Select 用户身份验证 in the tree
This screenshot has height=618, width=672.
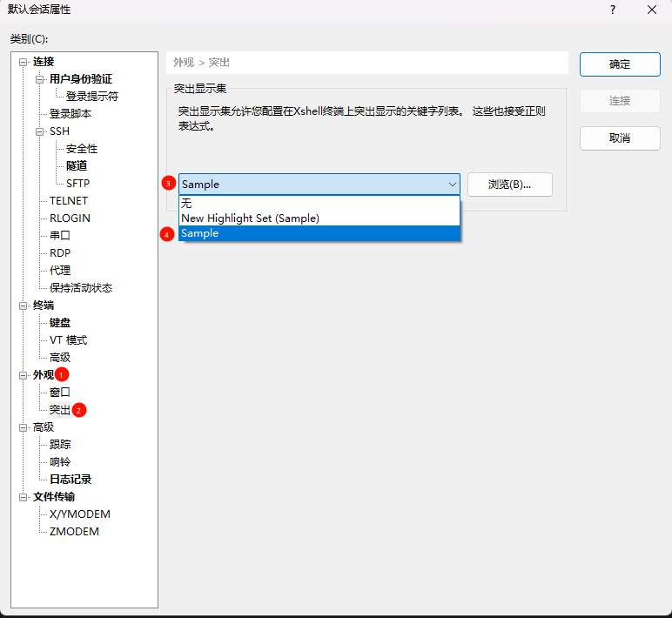click(x=81, y=79)
